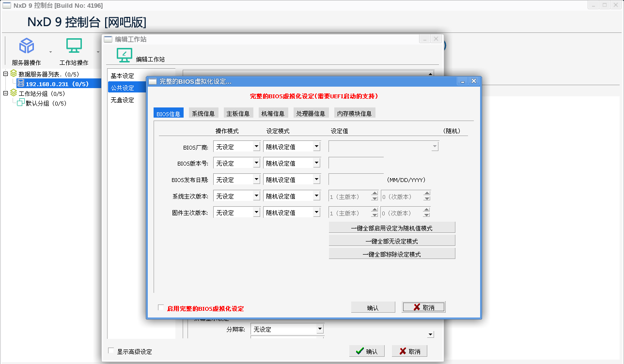Click the red X icon on 取消 button
Viewport: 624px width, 364px height.
coord(417,306)
